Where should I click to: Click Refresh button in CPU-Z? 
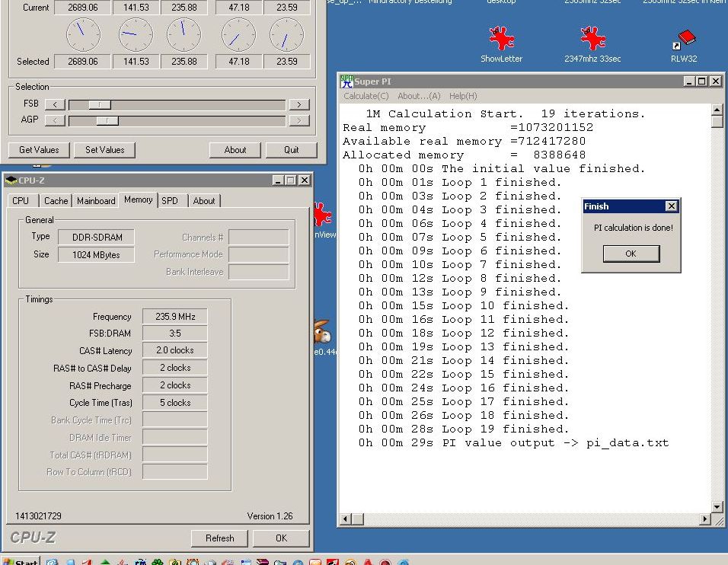[x=219, y=538]
